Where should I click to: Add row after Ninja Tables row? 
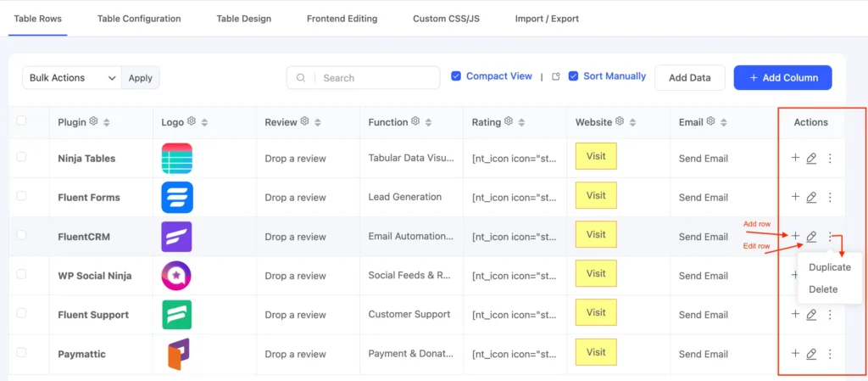coord(795,158)
